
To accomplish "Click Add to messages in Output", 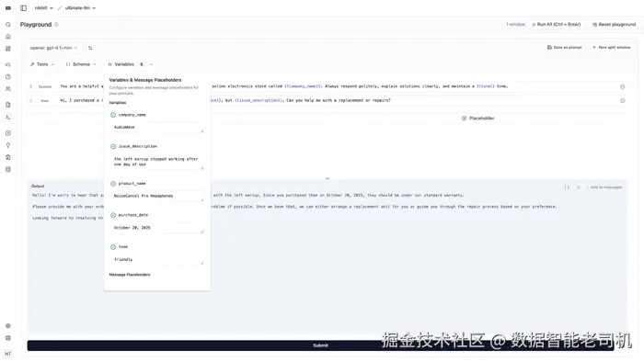I will (x=604, y=187).
